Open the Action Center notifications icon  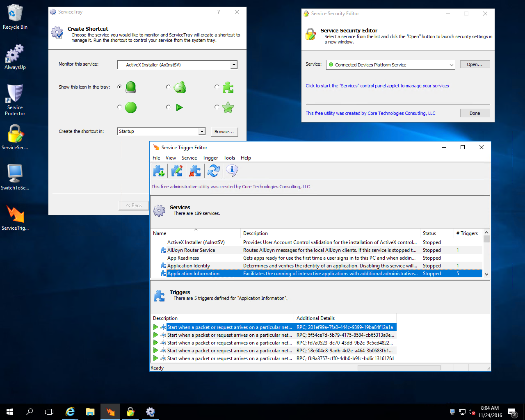pyautogui.click(x=512, y=412)
